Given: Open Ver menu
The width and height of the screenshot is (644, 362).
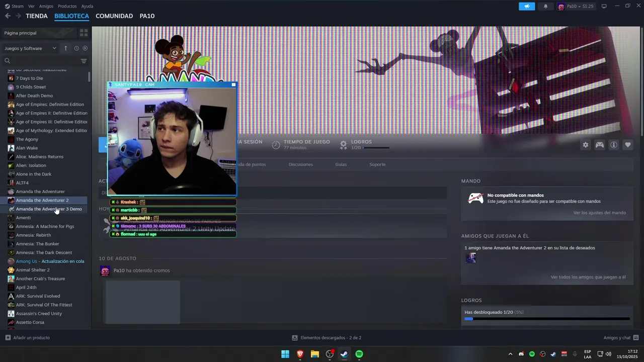Looking at the screenshot, I should click(32, 6).
